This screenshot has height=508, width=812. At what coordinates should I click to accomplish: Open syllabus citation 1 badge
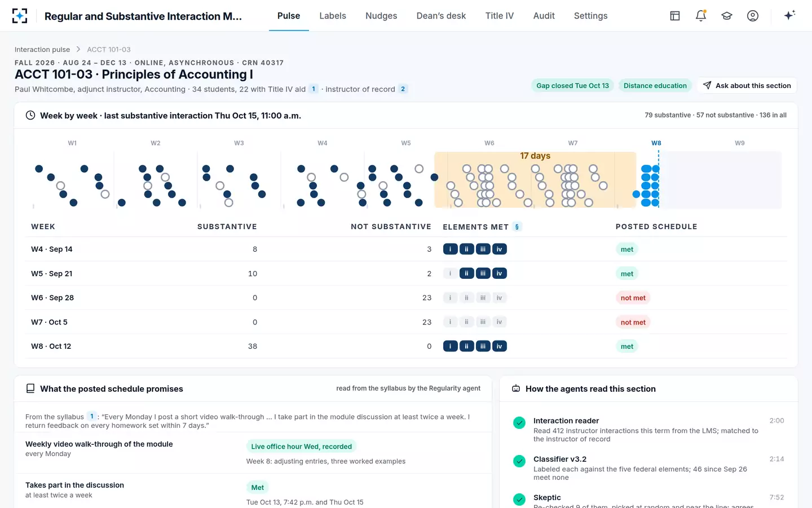click(x=92, y=417)
